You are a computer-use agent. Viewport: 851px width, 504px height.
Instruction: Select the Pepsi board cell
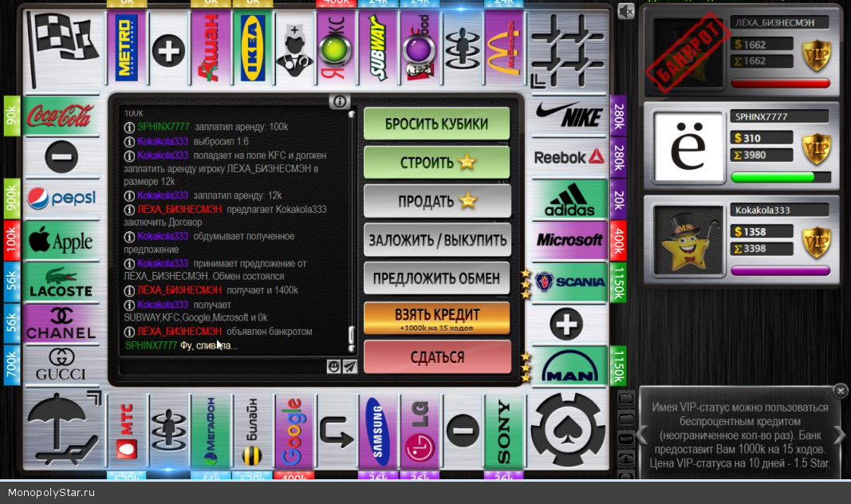tap(61, 199)
